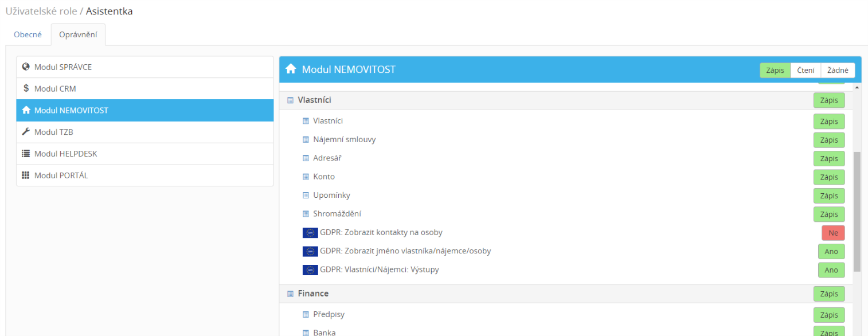
Task: Click the table icon next to Shromáždění
Action: 306,214
